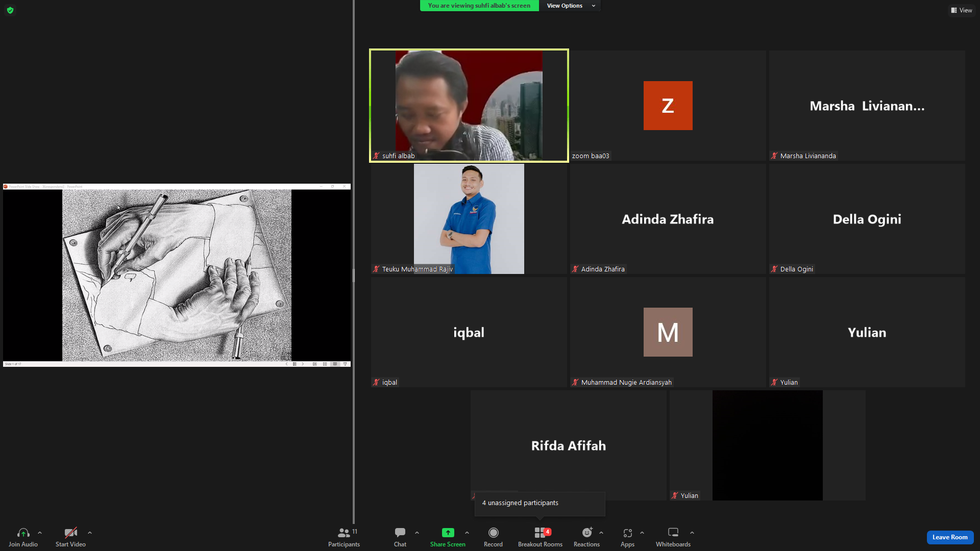
Task: Start recording with the Record button
Action: [x=493, y=537]
